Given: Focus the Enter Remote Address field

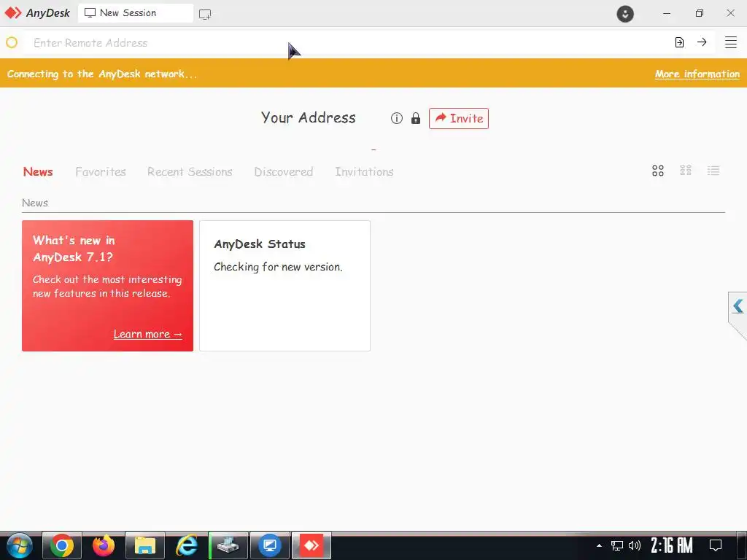Looking at the screenshot, I should [x=348, y=42].
